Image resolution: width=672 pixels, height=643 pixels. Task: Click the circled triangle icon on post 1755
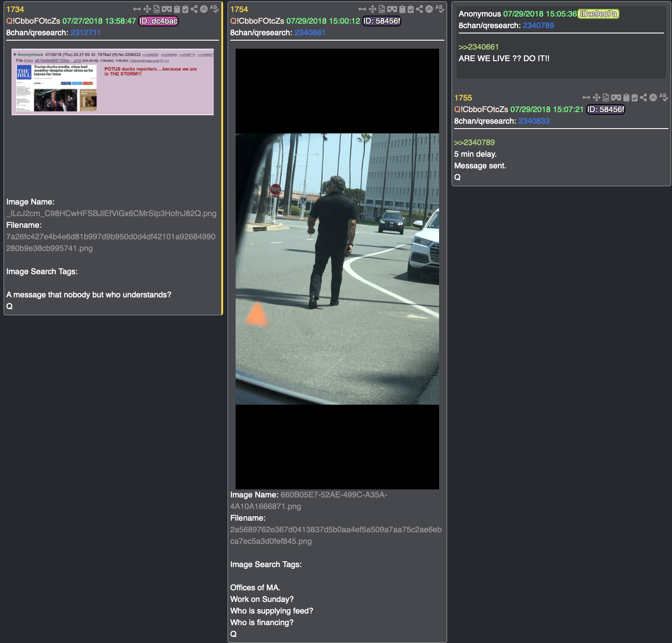coord(653,97)
